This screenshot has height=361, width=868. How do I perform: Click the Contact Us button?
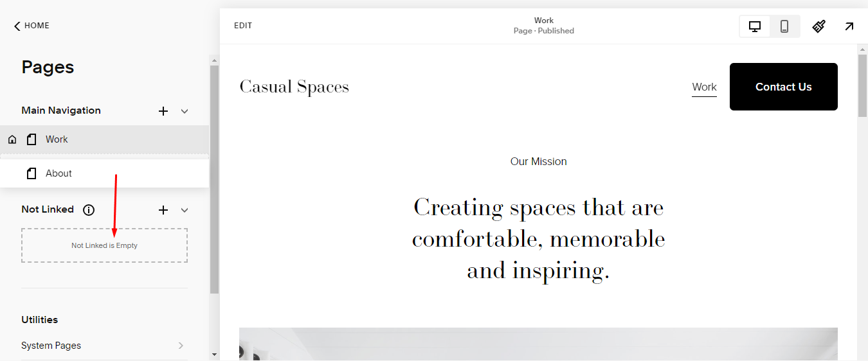(783, 87)
